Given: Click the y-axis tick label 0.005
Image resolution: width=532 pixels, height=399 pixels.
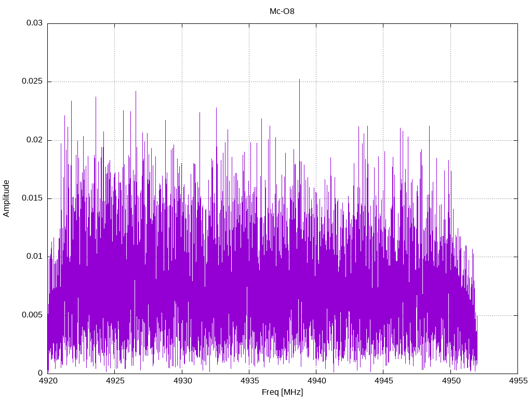Looking at the screenshot, I should tap(32, 315).
